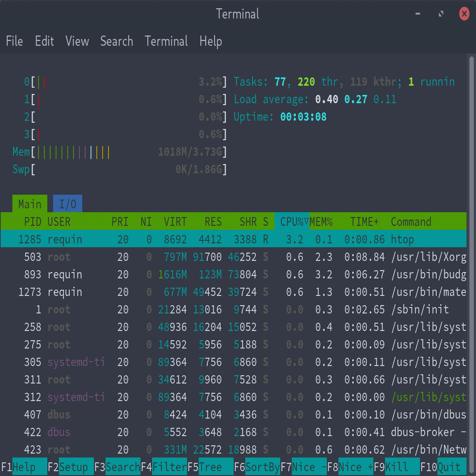The image size is (476, 476).
Task: Click the F2 Setup button
Action: coord(71,467)
